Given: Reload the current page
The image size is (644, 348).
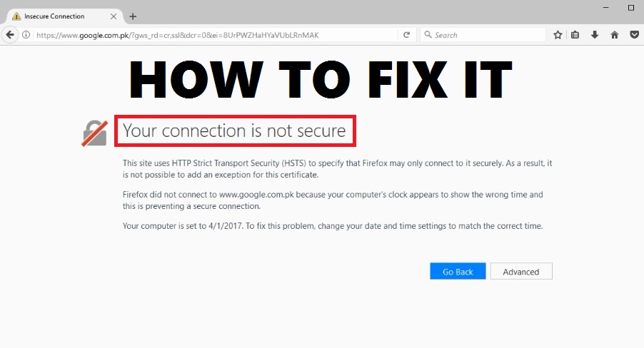Looking at the screenshot, I should point(406,35).
